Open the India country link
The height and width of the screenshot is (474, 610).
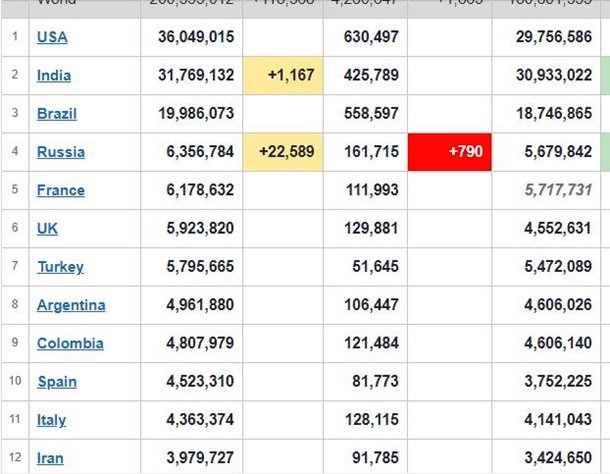(54, 76)
